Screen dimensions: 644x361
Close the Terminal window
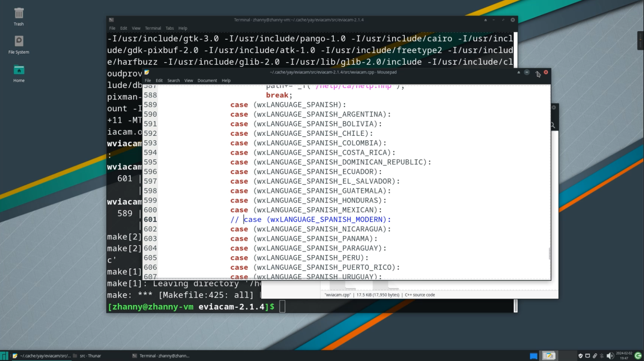point(513,20)
